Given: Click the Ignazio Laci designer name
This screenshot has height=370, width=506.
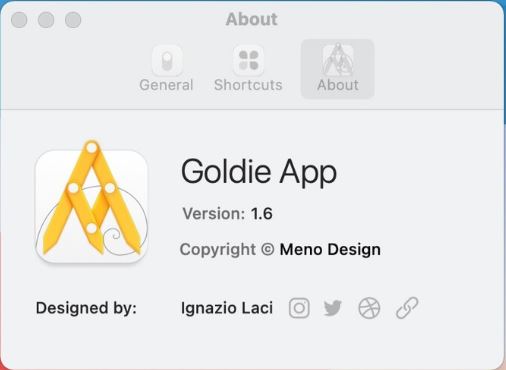Looking at the screenshot, I should point(227,308).
